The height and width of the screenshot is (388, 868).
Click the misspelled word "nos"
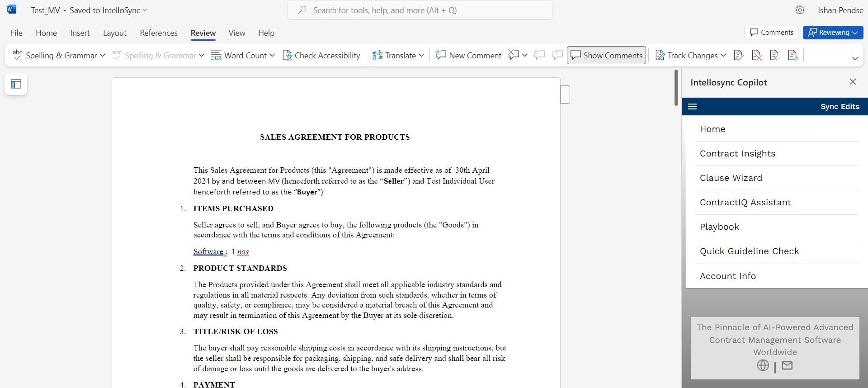coord(243,252)
